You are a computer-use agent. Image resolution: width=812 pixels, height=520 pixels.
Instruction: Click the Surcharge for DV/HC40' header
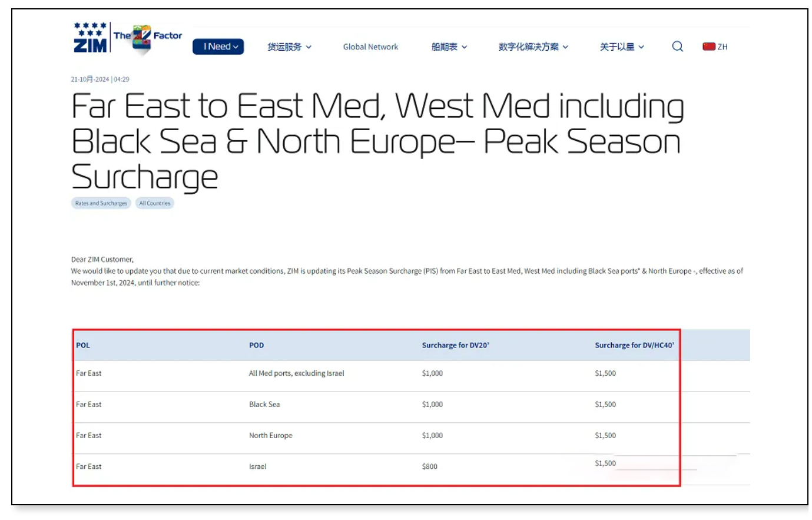point(634,345)
